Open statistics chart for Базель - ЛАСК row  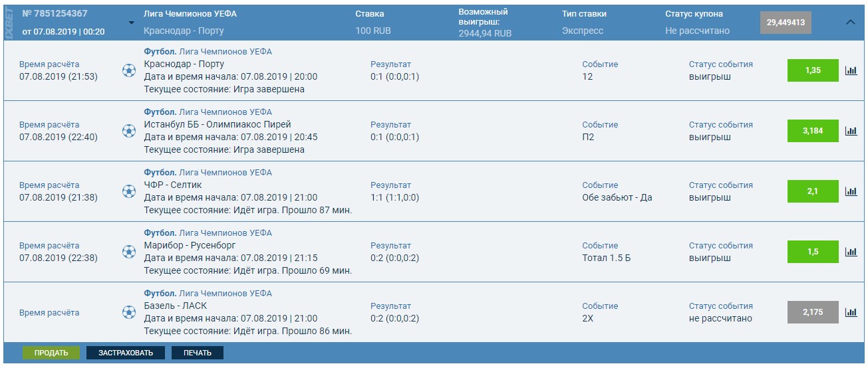851,312
